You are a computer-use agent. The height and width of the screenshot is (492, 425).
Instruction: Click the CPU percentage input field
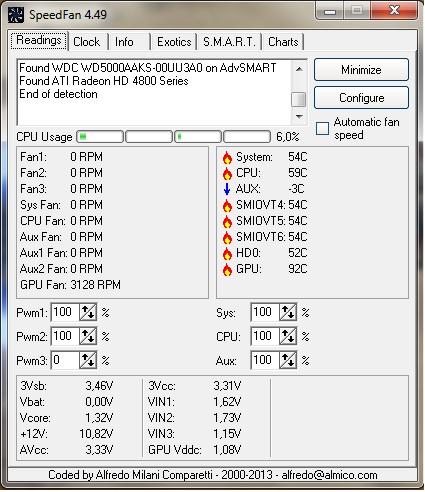tap(265, 336)
